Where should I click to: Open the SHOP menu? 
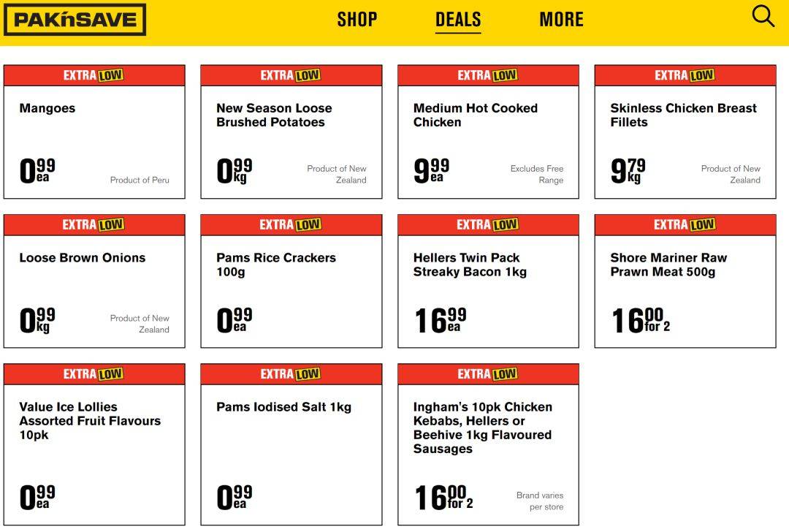pos(357,20)
